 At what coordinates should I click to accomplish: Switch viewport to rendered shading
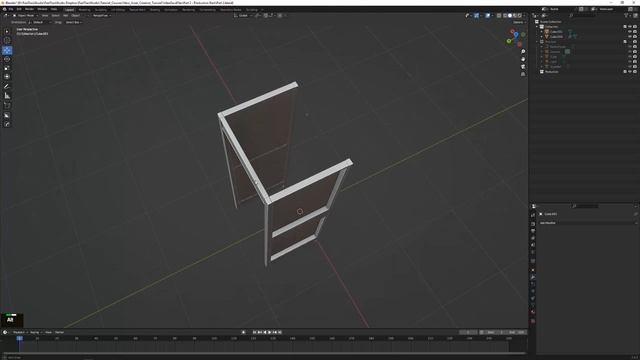click(x=520, y=16)
